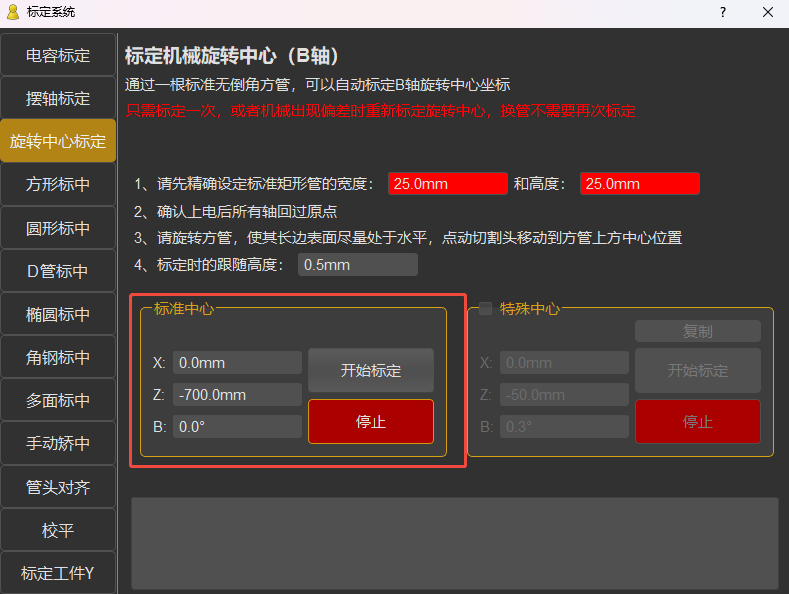Open the 圆形标中 tab
Image resolution: width=789 pixels, height=594 pixels.
[x=58, y=228]
